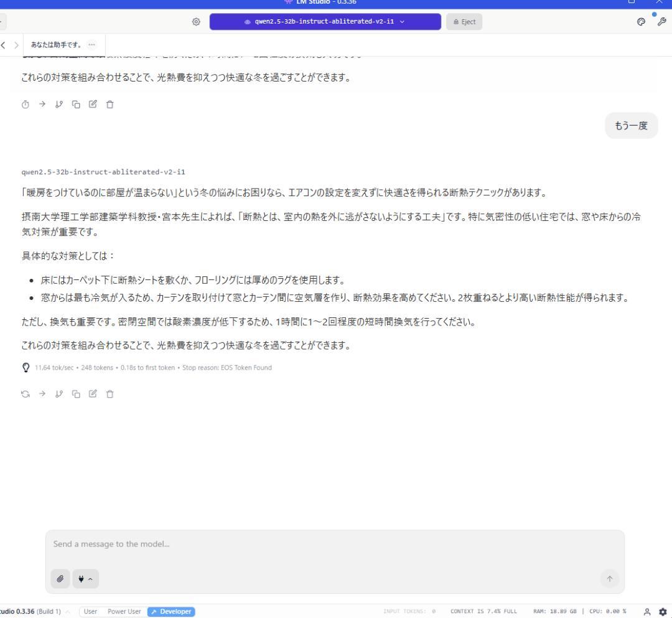
Task: Regenerate the latest response
Action: coord(26,394)
